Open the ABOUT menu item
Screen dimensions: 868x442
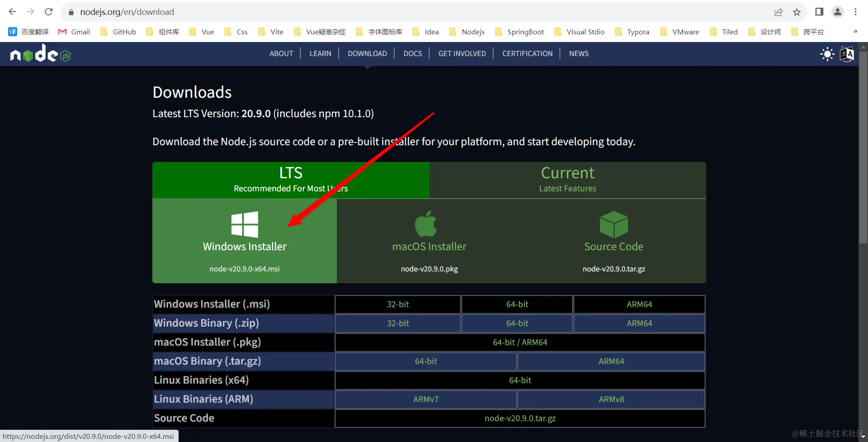[x=281, y=53]
